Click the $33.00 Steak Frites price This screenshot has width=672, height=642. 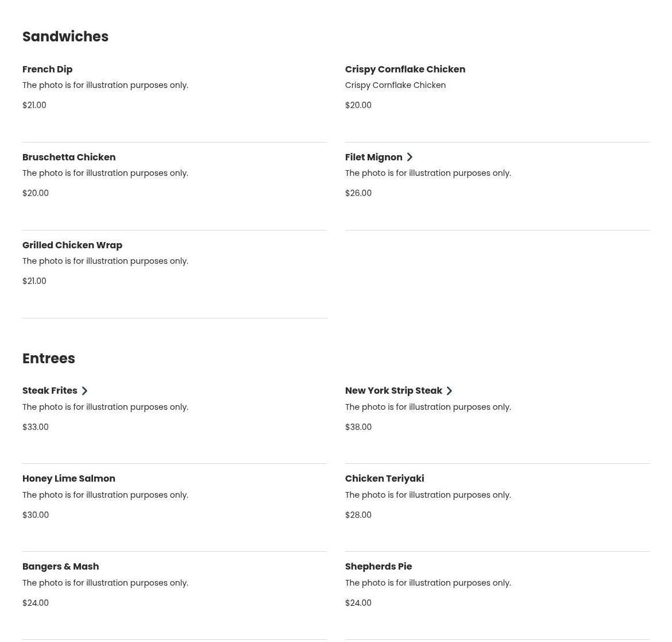[x=35, y=426]
